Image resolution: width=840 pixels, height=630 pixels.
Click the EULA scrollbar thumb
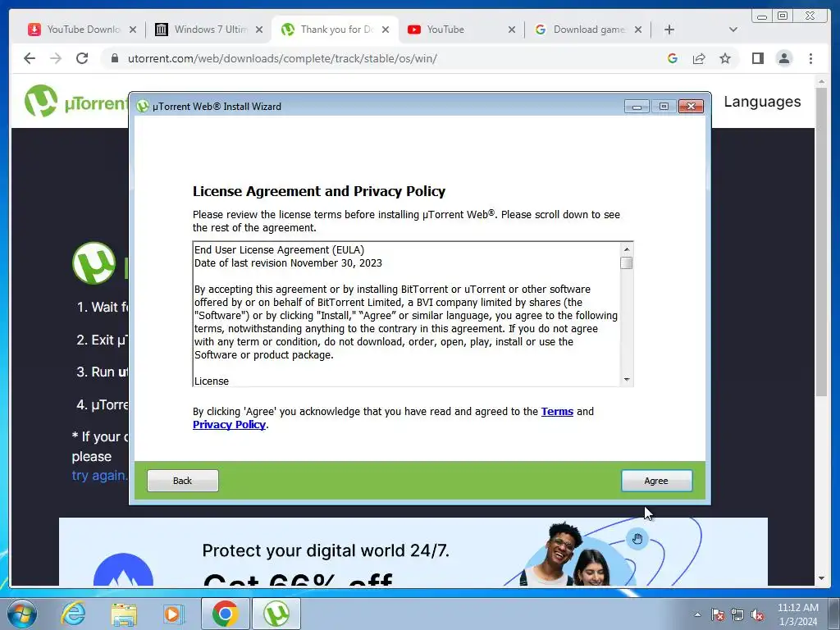[x=626, y=263]
